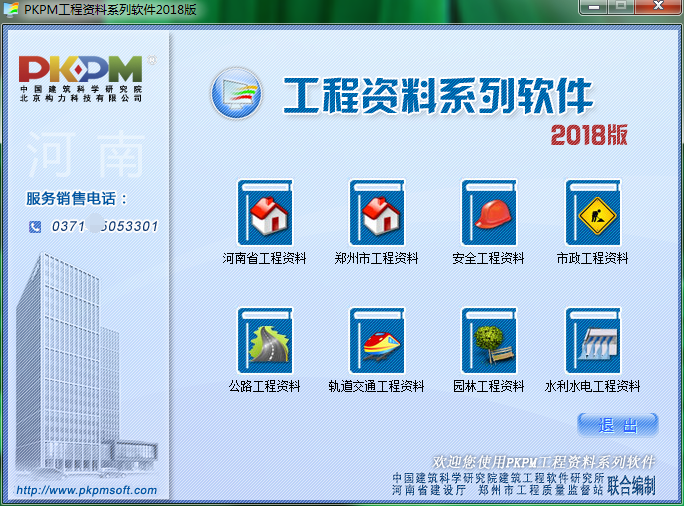
Task: Click the 工程资料系列软件 title banner
Action: pyautogui.click(x=438, y=96)
